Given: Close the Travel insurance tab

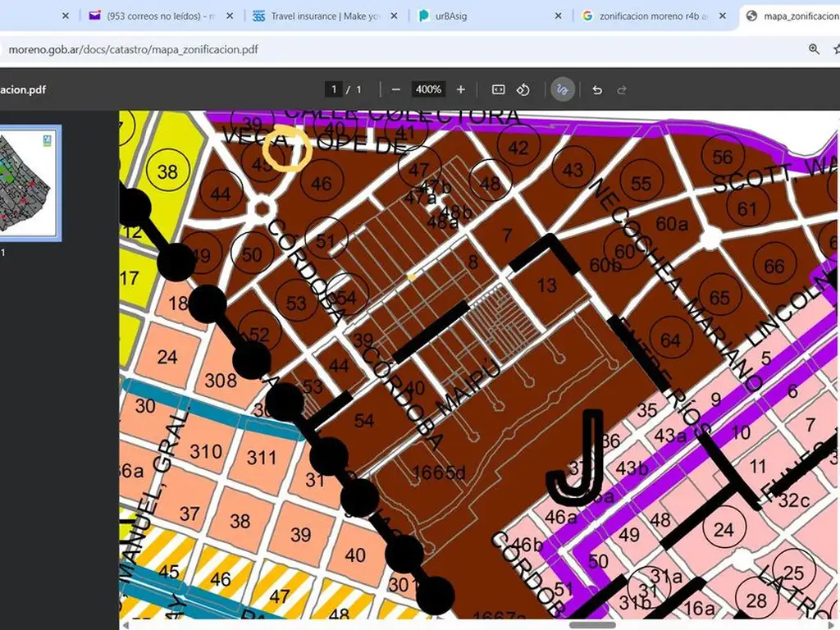Looking at the screenshot, I should click(395, 16).
